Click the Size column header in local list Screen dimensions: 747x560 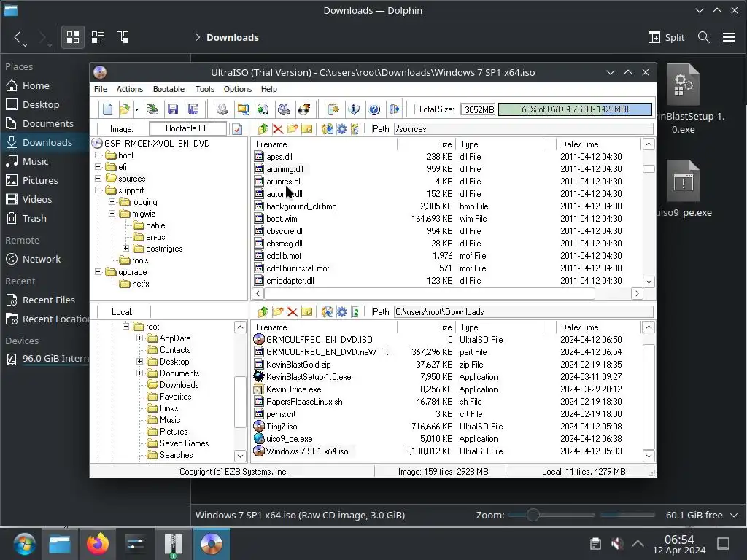426,327
